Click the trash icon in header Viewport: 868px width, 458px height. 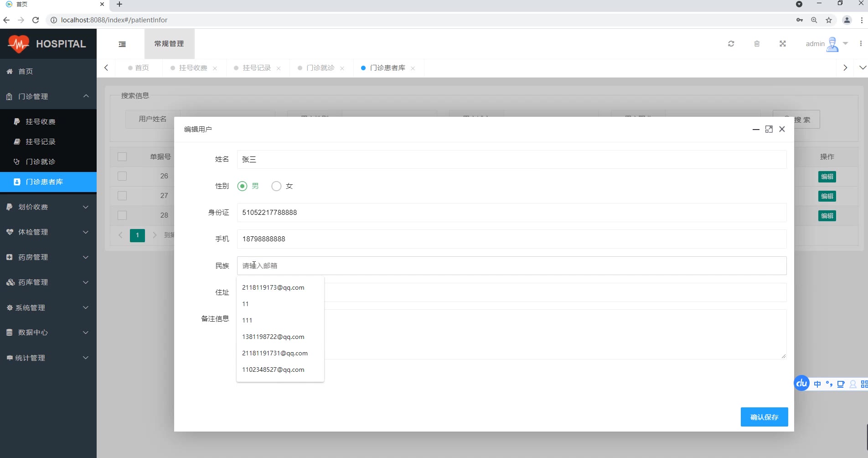[757, 44]
